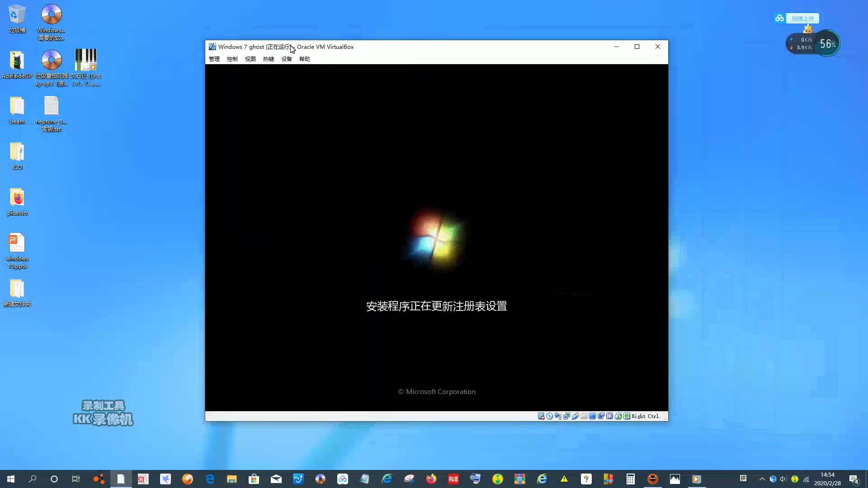Select the xp sp3 disc image desktop icon
This screenshot has height=488, width=868.
tap(52, 68)
